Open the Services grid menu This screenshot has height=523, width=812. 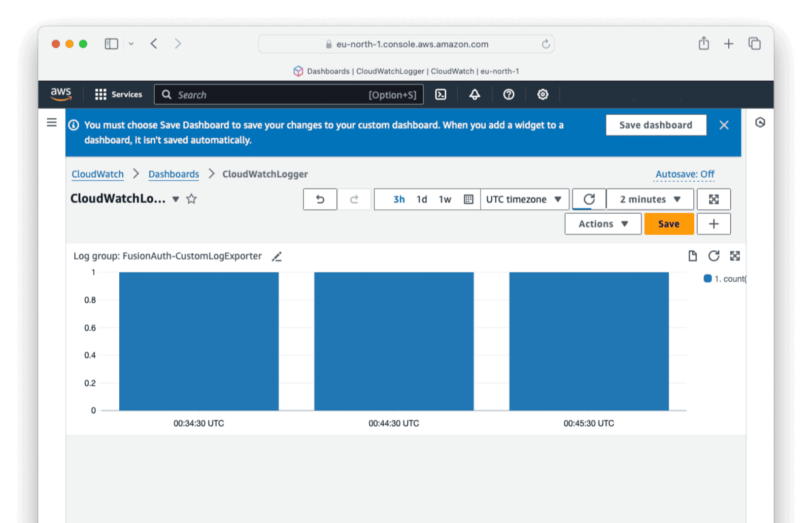[100, 94]
